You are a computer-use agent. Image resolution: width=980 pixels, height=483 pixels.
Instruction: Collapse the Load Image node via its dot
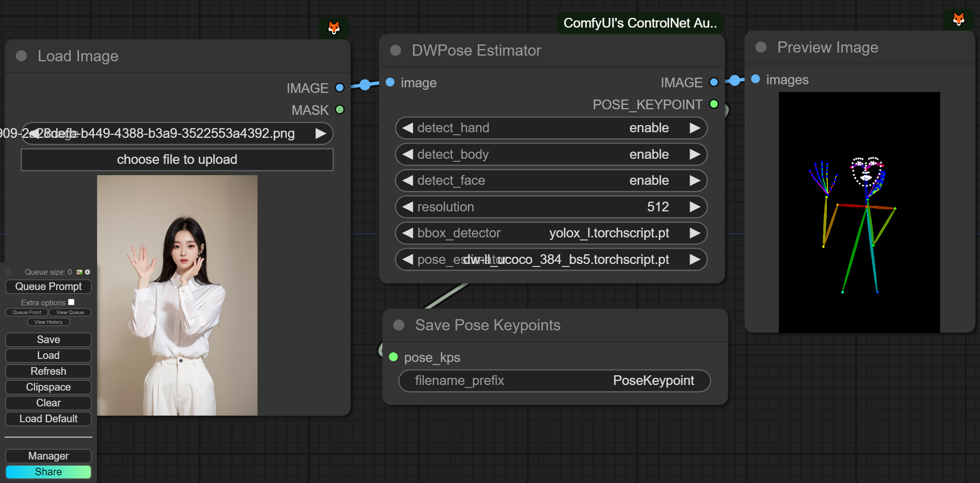pos(21,56)
